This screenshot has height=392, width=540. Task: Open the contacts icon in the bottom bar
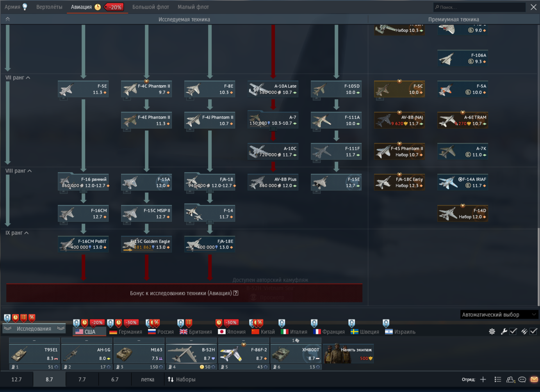click(511, 379)
